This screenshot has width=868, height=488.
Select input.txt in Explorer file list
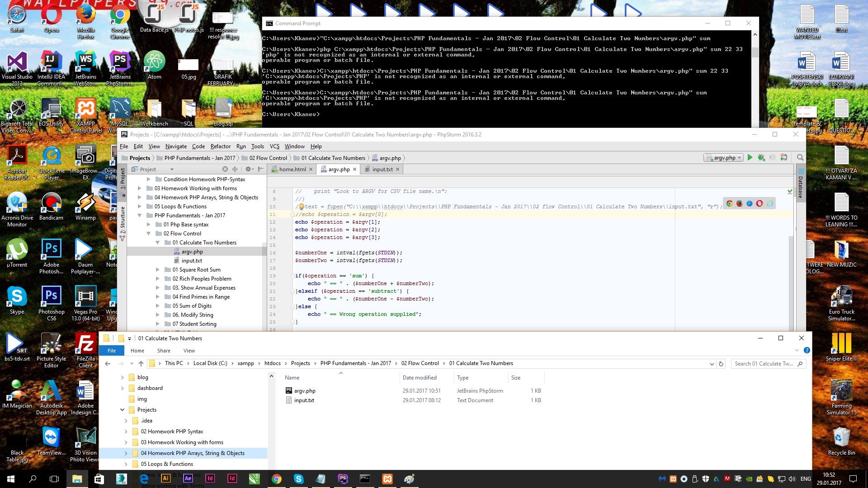[x=304, y=400]
